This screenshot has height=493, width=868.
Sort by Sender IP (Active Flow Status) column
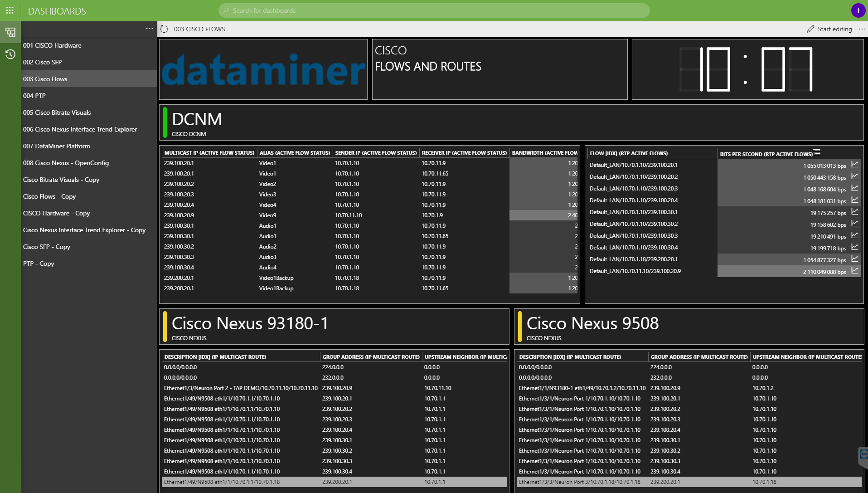pyautogui.click(x=376, y=153)
